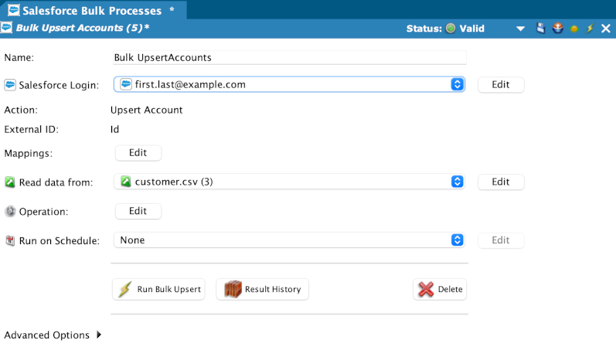The image size is (616, 364).
Task: Open the Run on Schedule dropdown
Action: (x=457, y=240)
